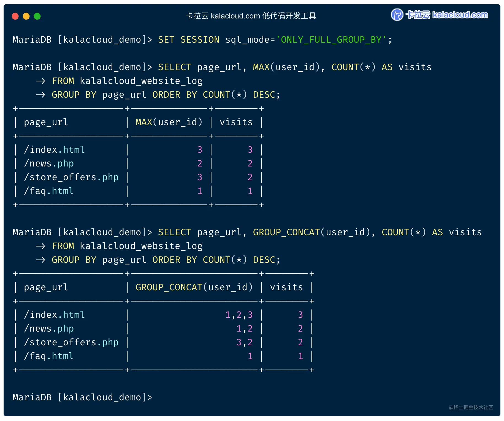
Task: Click the 1,2 group concat value
Action: (245, 329)
